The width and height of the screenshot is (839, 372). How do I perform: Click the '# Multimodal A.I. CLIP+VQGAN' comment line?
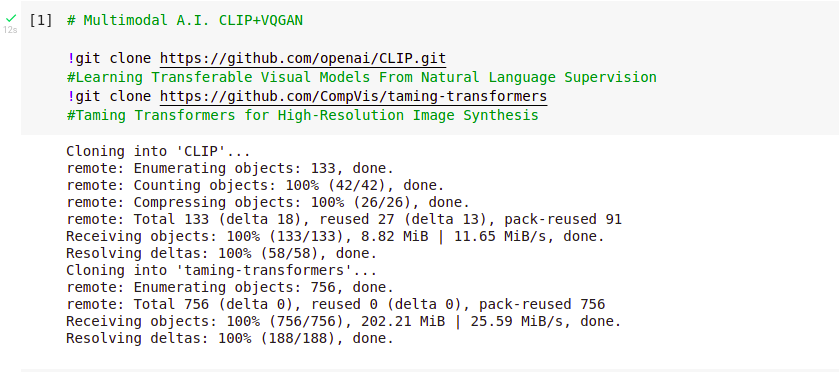tap(185, 21)
